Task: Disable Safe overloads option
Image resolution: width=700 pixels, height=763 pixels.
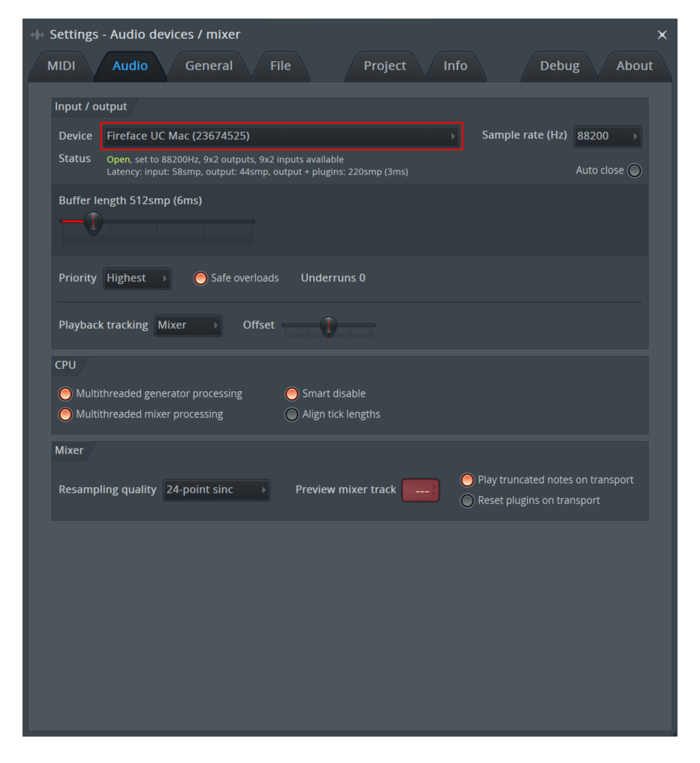Action: (201, 278)
